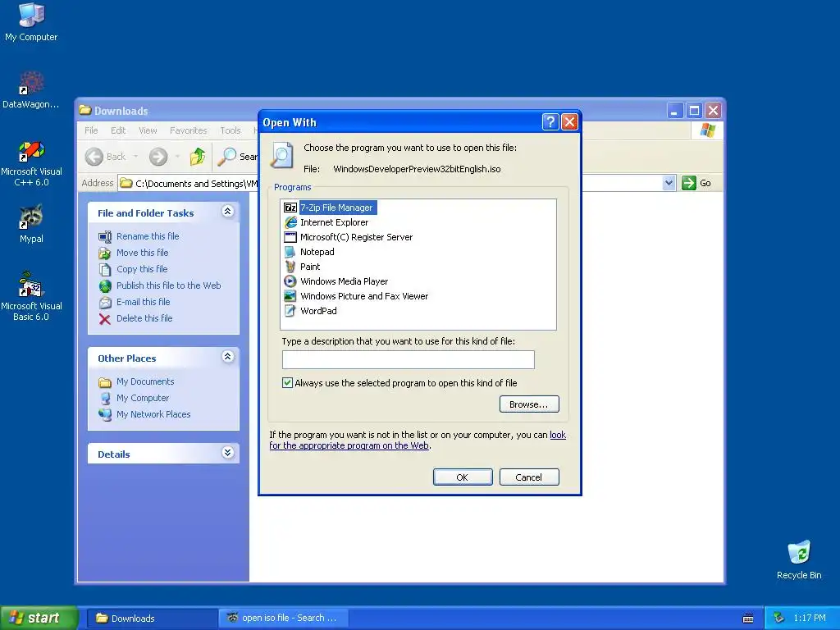This screenshot has width=840, height=630.
Task: Click the Start button
Action: click(x=39, y=618)
